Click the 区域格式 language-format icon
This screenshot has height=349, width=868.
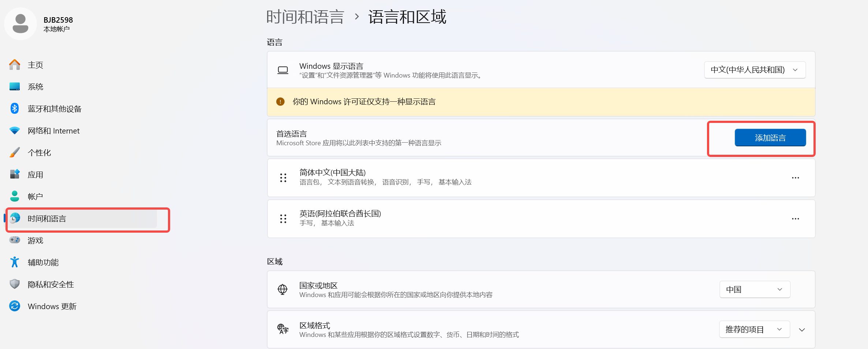point(283,329)
